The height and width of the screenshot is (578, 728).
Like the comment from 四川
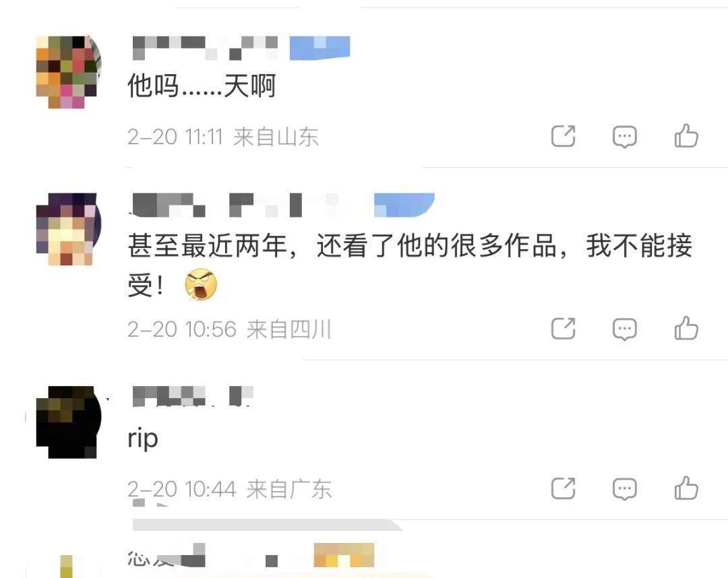tap(686, 329)
